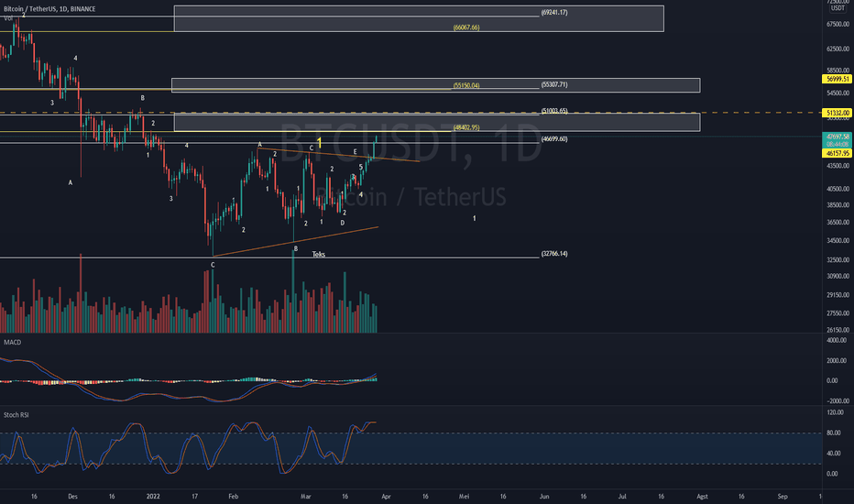Open the USDT currency label on price axis
This screenshot has width=854, height=504.
(x=838, y=8)
